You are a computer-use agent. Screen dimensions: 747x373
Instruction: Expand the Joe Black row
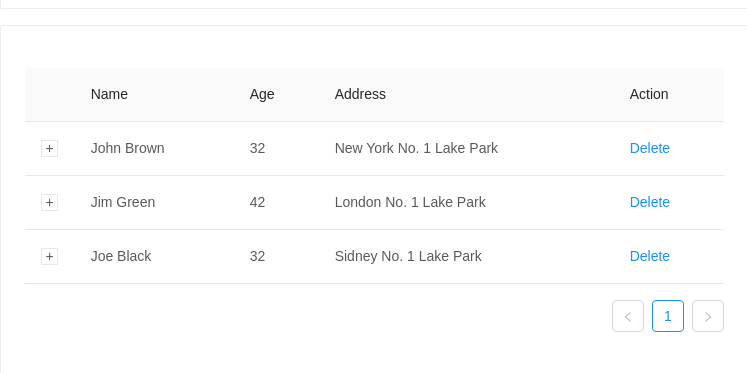click(50, 256)
